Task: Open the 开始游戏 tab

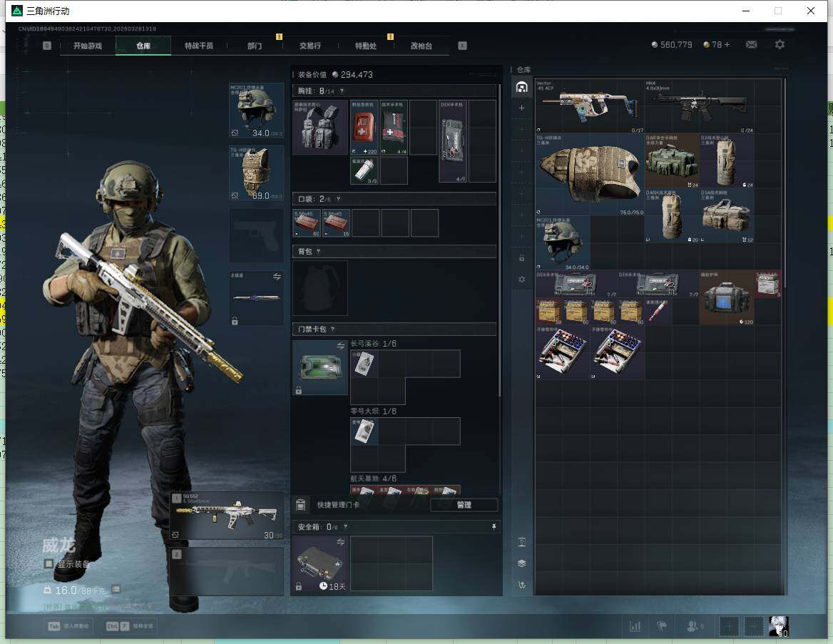Action: (x=88, y=46)
